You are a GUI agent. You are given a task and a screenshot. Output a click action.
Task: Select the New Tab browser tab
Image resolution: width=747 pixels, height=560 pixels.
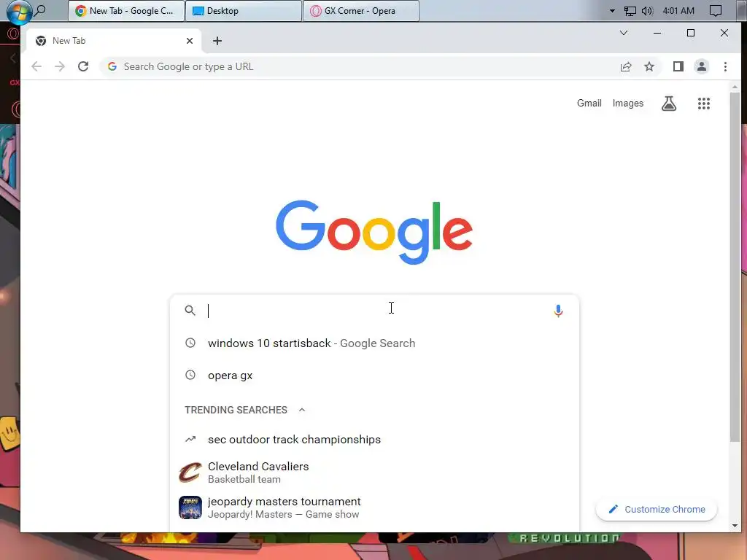coord(114,41)
